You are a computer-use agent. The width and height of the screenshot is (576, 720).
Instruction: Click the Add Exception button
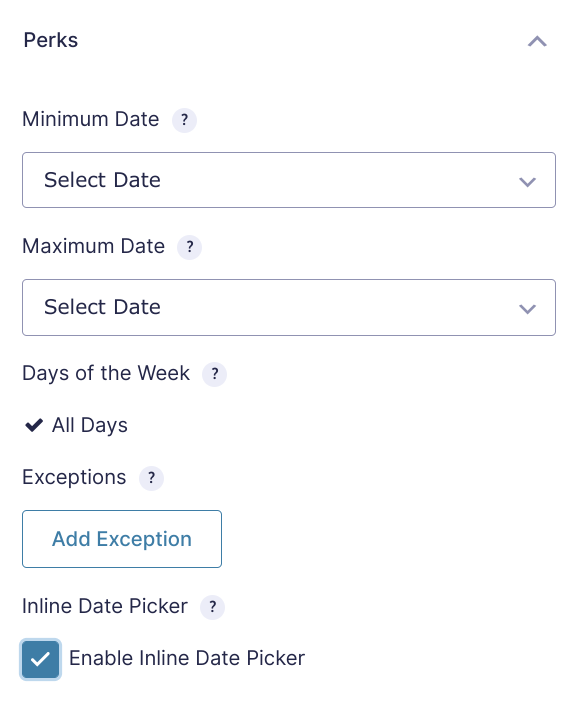pyautogui.click(x=122, y=539)
